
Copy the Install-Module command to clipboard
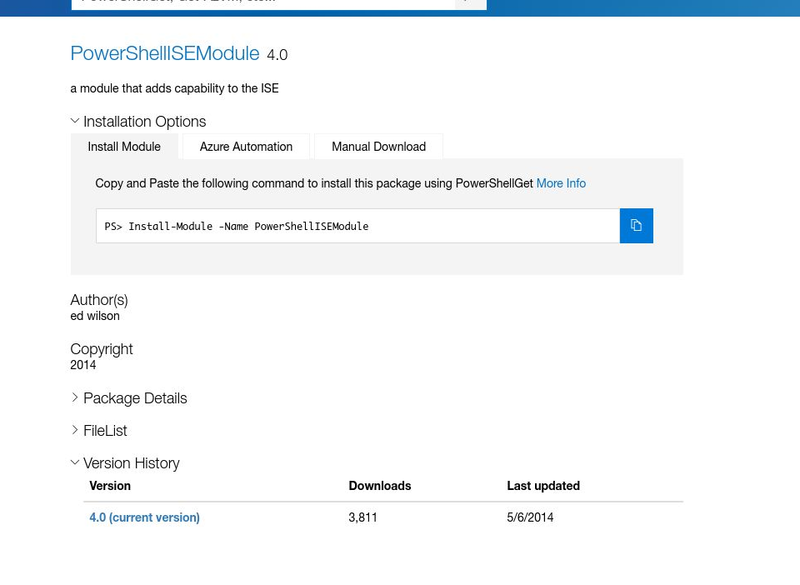pos(636,225)
